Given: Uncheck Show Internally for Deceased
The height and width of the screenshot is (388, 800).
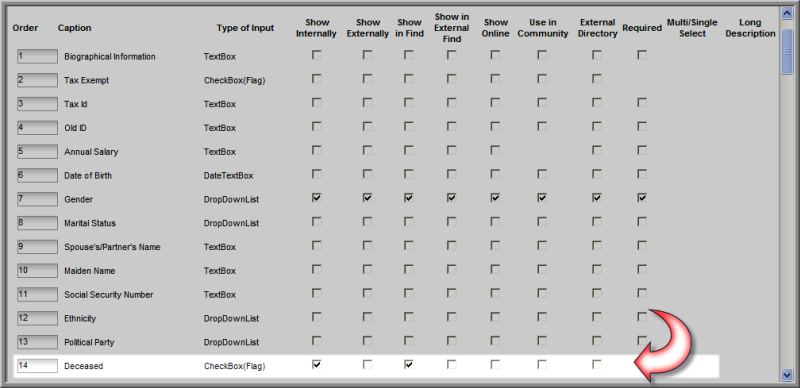Looking at the screenshot, I should pyautogui.click(x=317, y=364).
